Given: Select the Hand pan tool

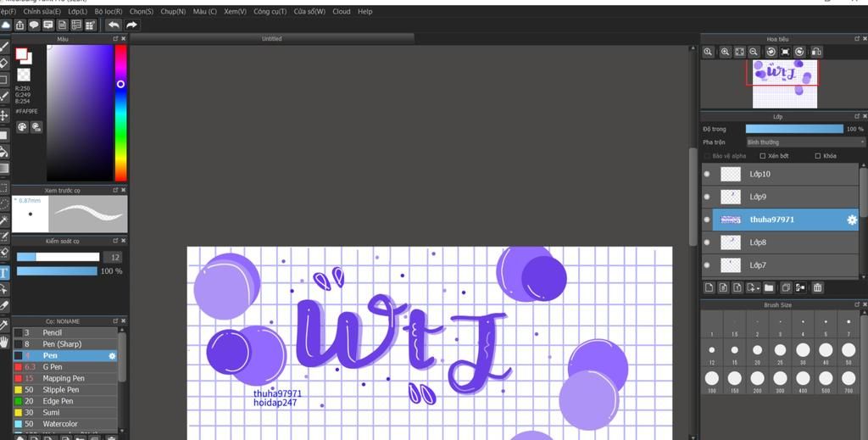Looking at the screenshot, I should tap(4, 342).
